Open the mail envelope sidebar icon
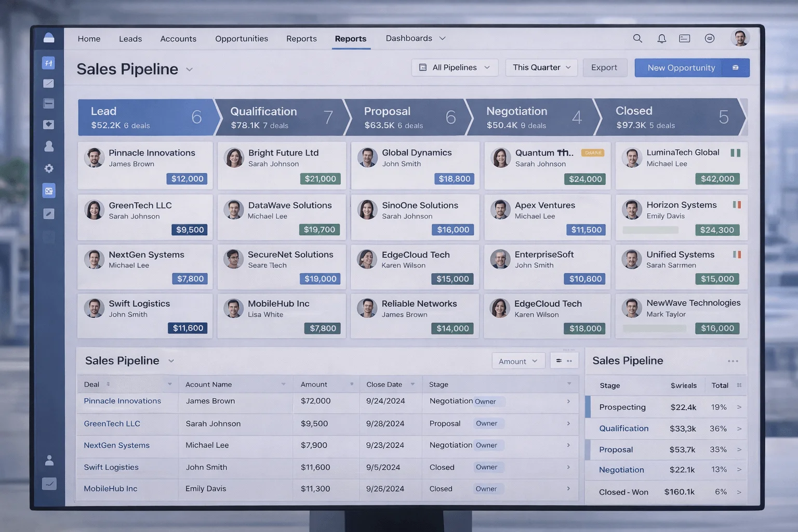This screenshot has width=798, height=532. coord(49,84)
